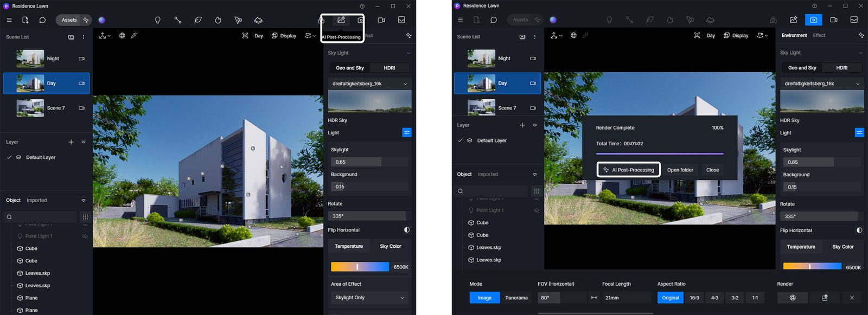
Task: Click Open folder in Render Complete dialog
Action: click(680, 170)
